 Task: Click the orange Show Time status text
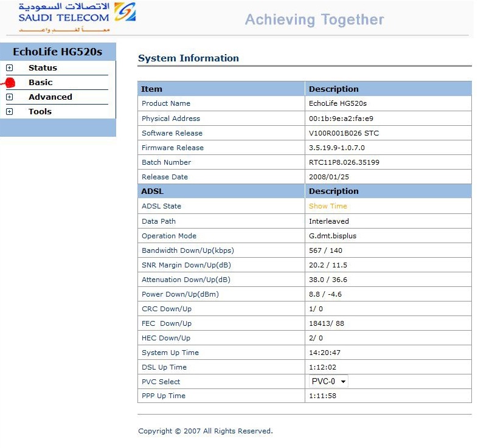click(x=328, y=206)
